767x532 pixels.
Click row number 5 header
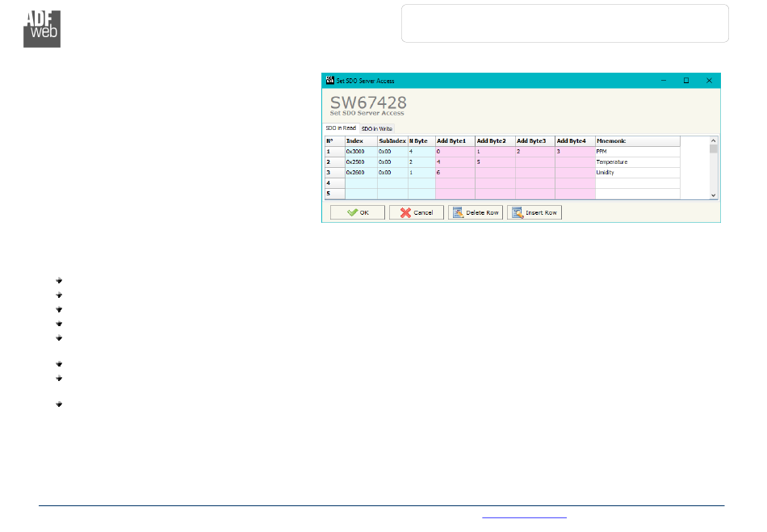pos(334,194)
